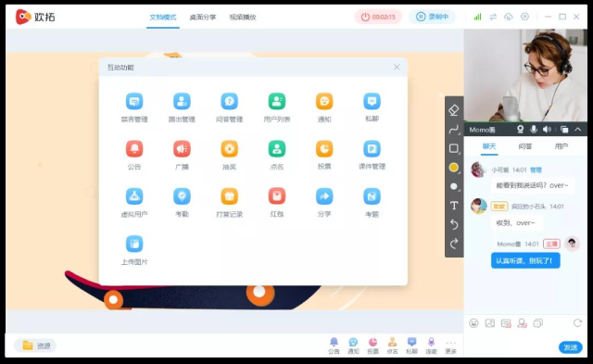Image resolution: width=593 pixels, height=364 pixels.
Task: Select the eraser tool in drawing toolbar
Action: 454,110
